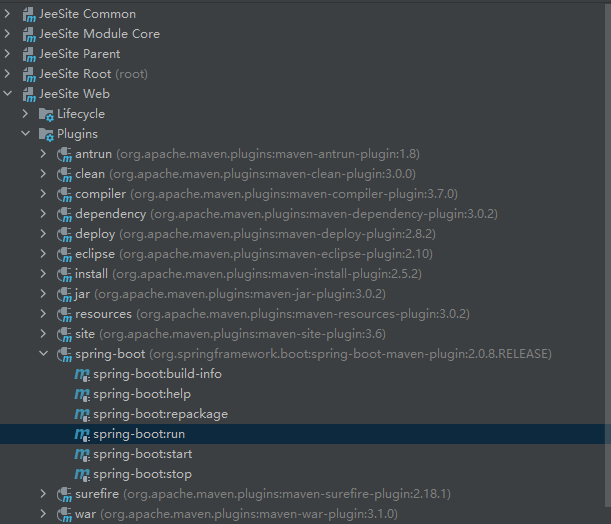Expand the compiler plugin node
The height and width of the screenshot is (524, 611).
[x=43, y=194]
